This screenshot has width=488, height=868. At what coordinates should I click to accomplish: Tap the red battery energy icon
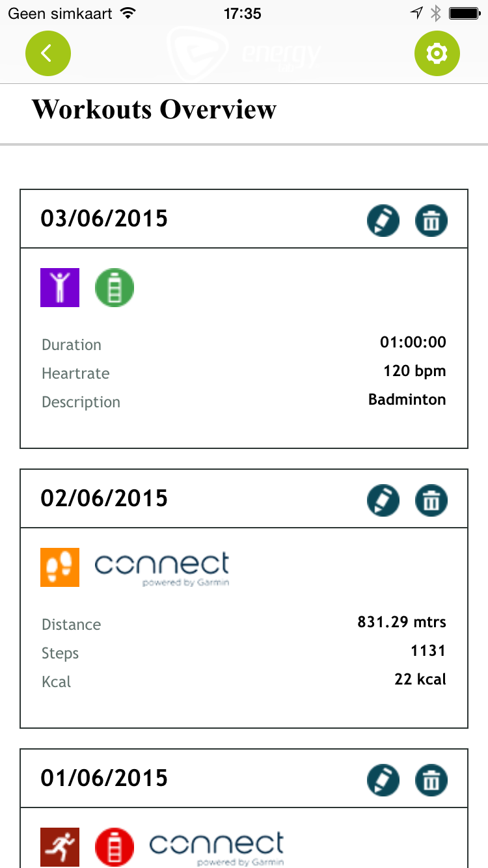point(115,847)
